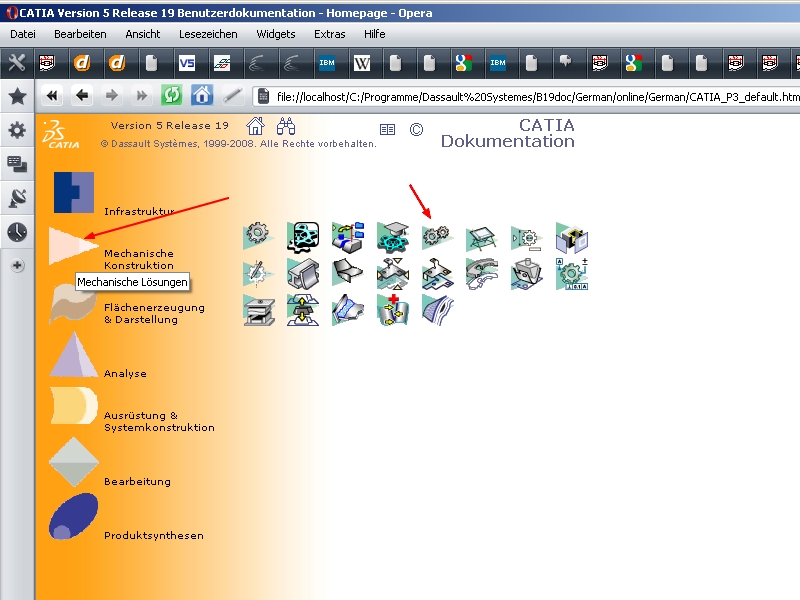
Task: Open the cyan network-on-gear product icon
Action: point(303,237)
